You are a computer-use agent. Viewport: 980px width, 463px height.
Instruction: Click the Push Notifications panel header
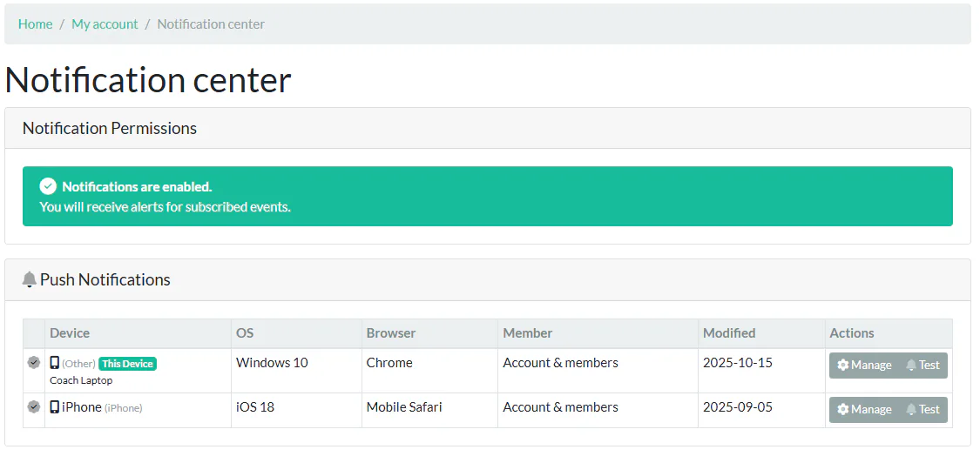[x=488, y=279]
